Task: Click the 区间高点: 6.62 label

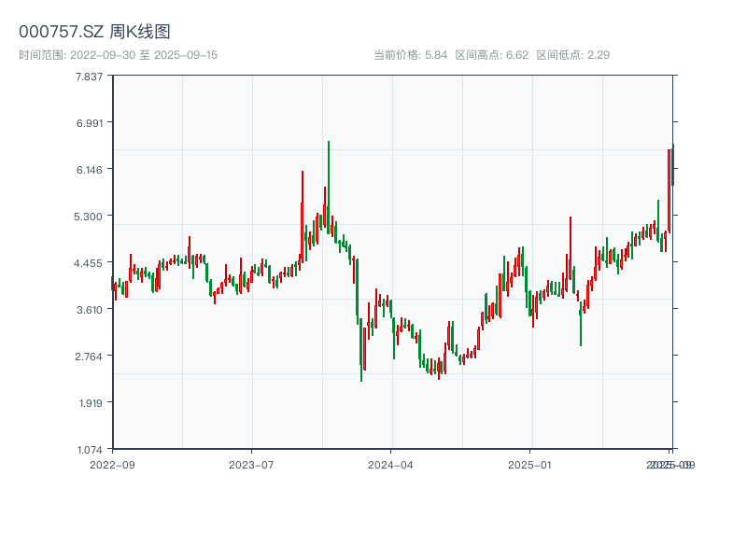Action: coord(492,55)
